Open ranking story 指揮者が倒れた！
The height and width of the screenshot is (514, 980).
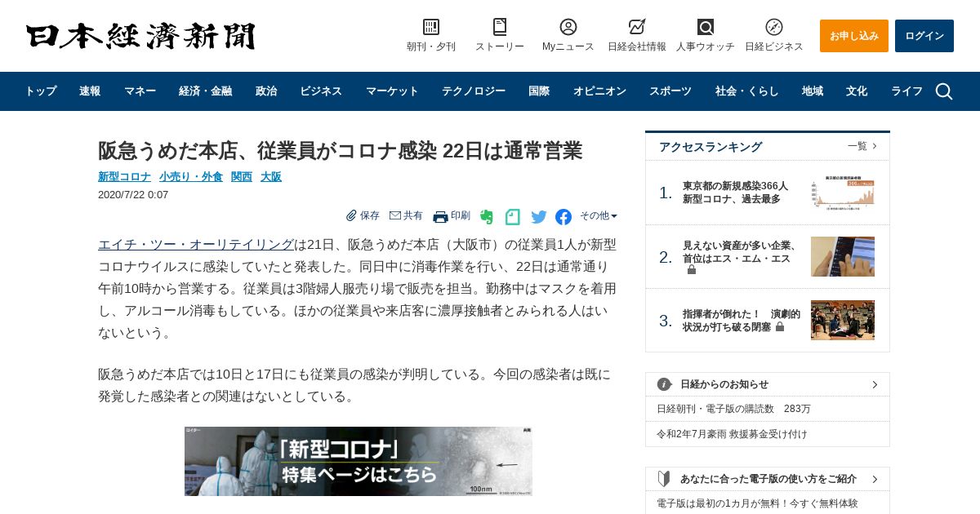pyautogui.click(x=742, y=320)
